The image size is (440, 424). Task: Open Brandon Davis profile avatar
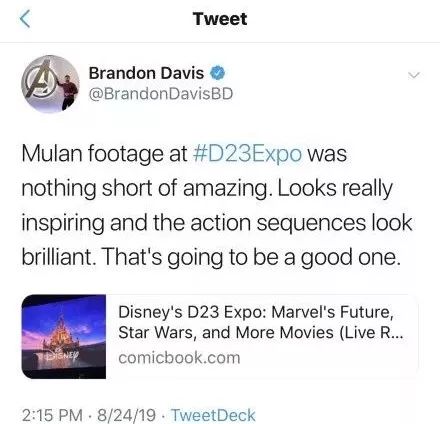(x=50, y=84)
